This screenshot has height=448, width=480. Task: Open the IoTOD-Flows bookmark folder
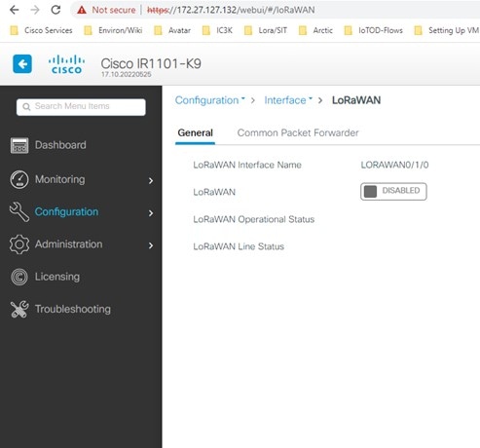[373, 30]
